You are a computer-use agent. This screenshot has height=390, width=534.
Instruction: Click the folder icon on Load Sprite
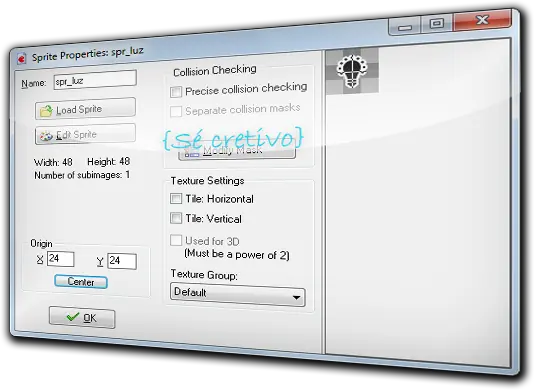click(x=46, y=111)
